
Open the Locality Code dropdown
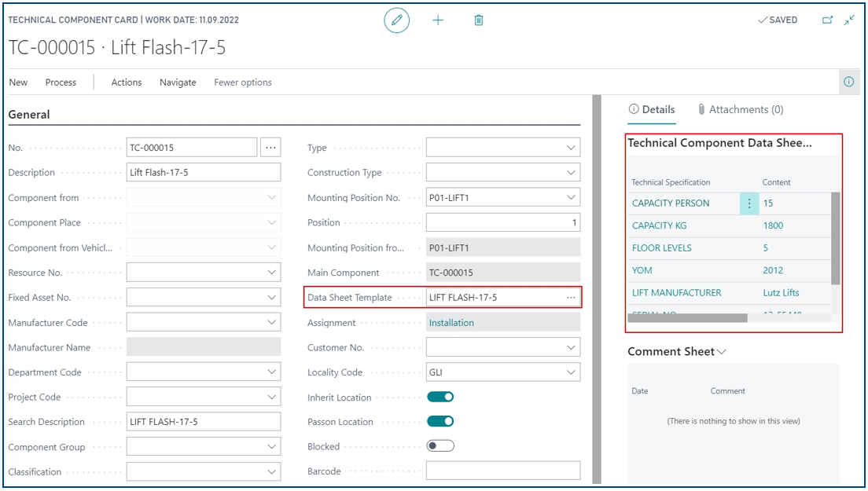[x=571, y=372]
